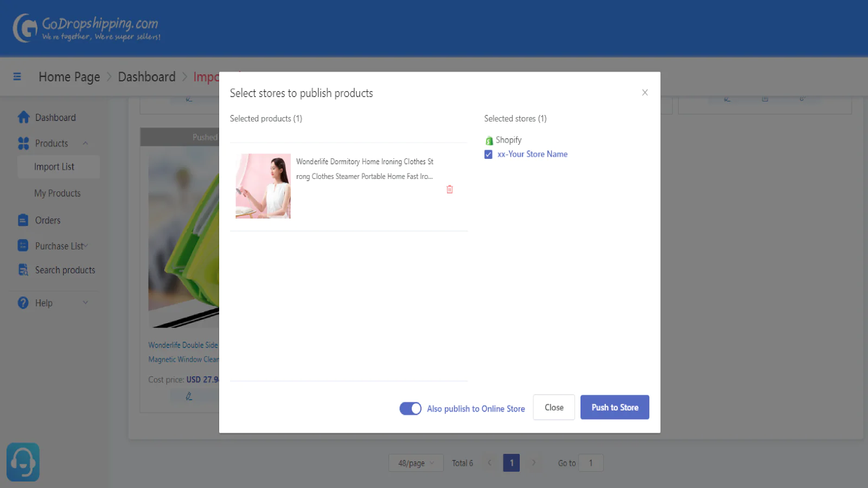Open the 48/page dropdown

coord(416,463)
